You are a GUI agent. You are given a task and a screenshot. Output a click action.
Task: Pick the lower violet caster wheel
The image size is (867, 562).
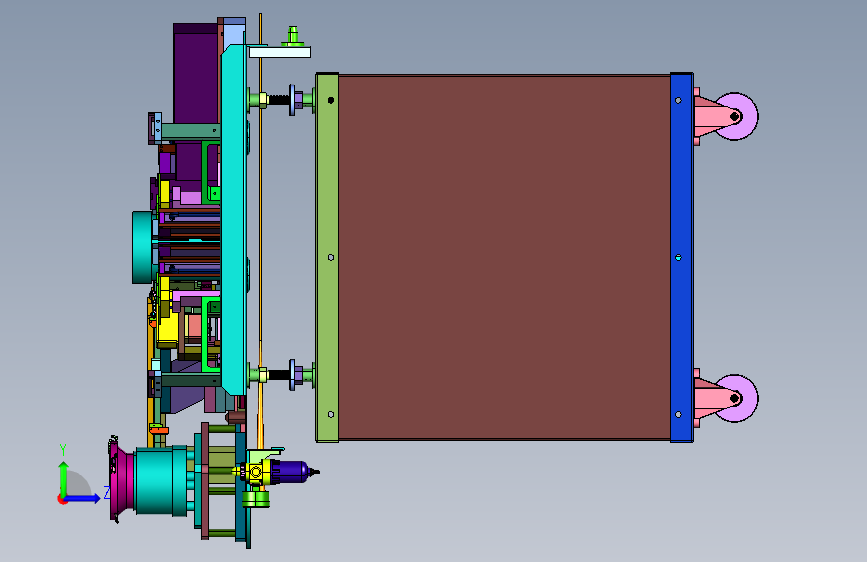(739, 398)
